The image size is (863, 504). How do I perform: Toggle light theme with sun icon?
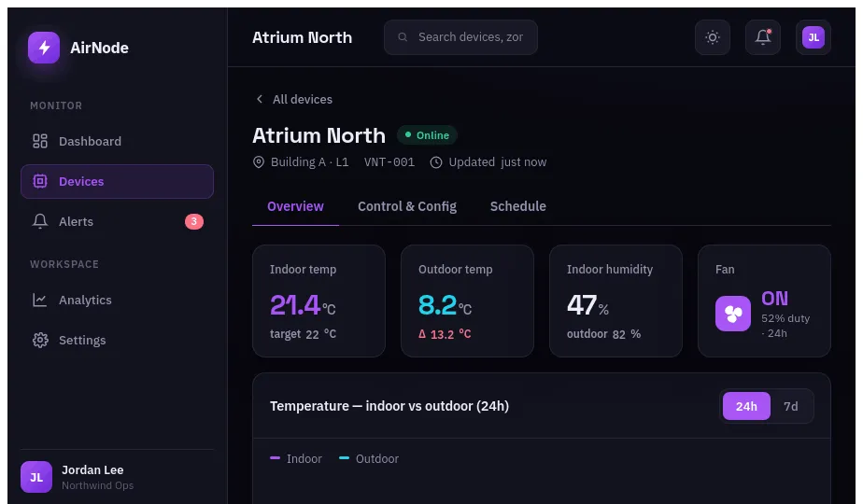(713, 37)
